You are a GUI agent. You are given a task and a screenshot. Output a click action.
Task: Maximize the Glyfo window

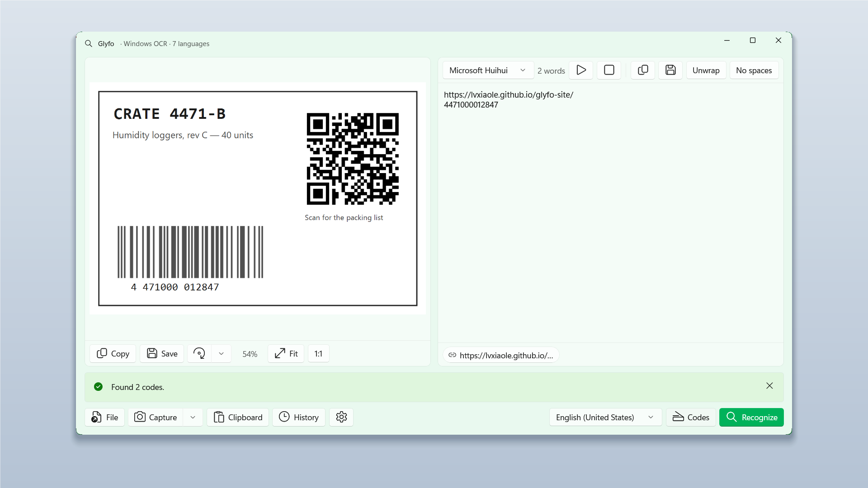(x=753, y=40)
